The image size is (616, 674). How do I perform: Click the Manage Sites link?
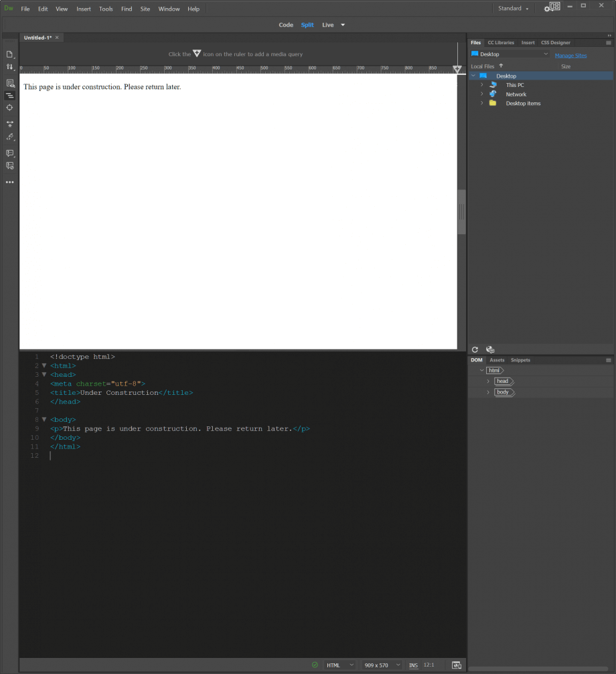point(570,55)
